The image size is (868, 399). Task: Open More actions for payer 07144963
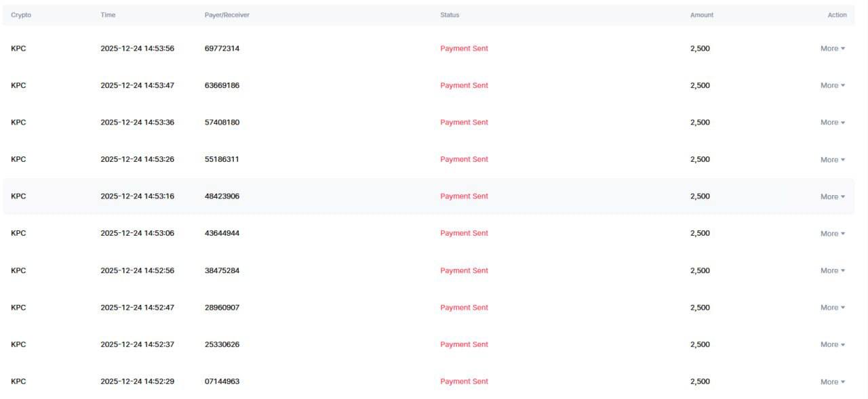pos(832,382)
